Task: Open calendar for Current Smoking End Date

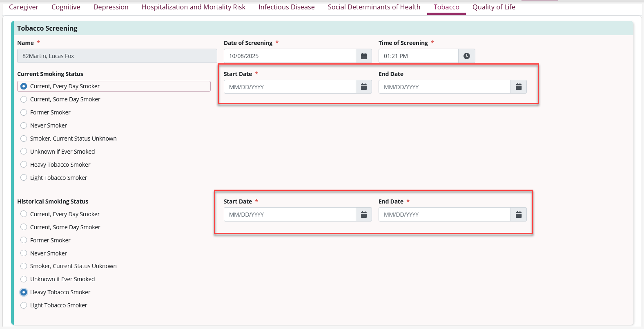Action: coord(518,87)
